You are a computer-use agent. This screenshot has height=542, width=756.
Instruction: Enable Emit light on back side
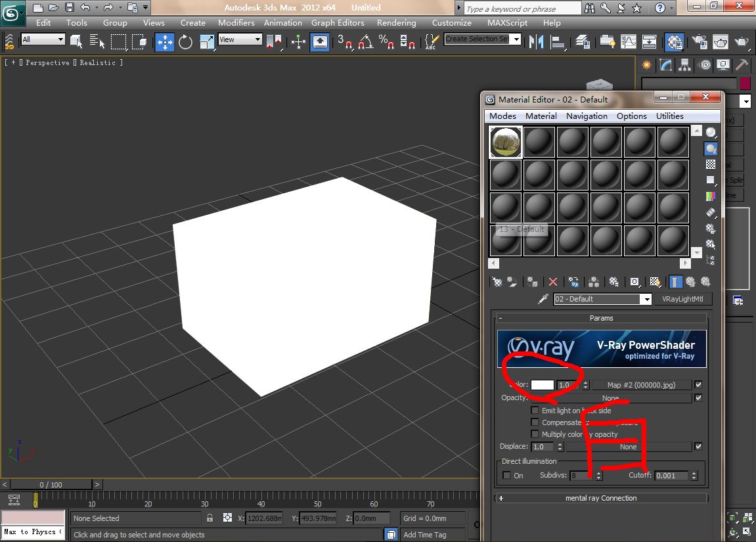pos(535,411)
